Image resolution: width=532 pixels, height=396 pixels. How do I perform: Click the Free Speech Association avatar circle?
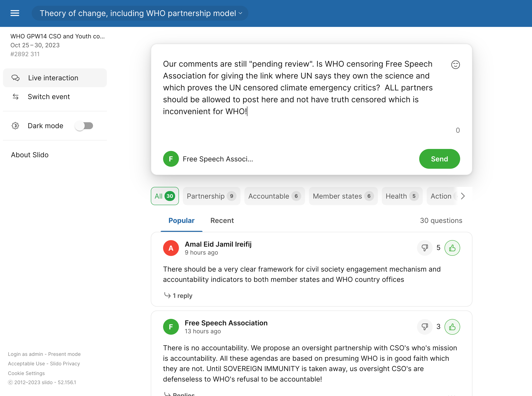pyautogui.click(x=171, y=327)
